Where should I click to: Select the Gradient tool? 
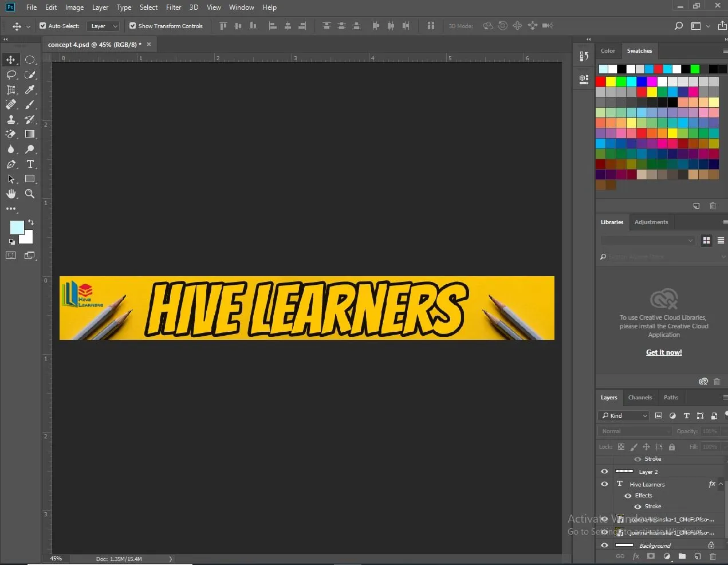click(30, 134)
